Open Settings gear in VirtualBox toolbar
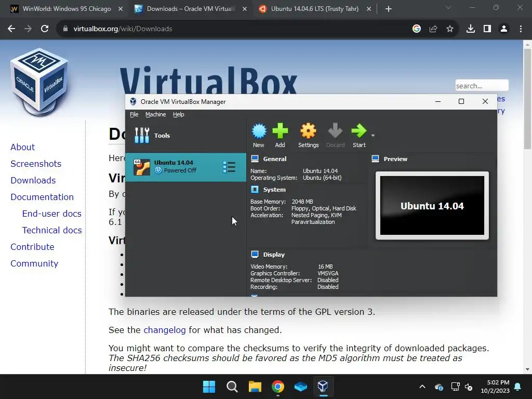 308,131
